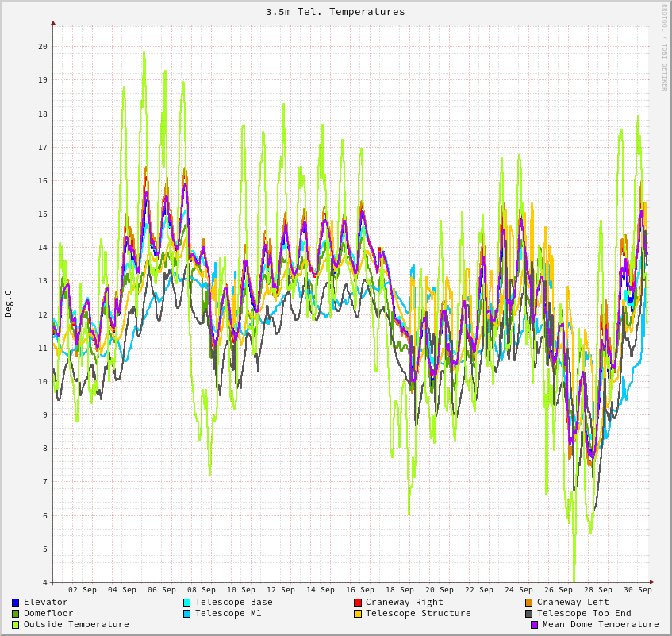The image size is (672, 636).
Task: Click the cyan Telescope Base legend swatch
Action: pyautogui.click(x=186, y=603)
